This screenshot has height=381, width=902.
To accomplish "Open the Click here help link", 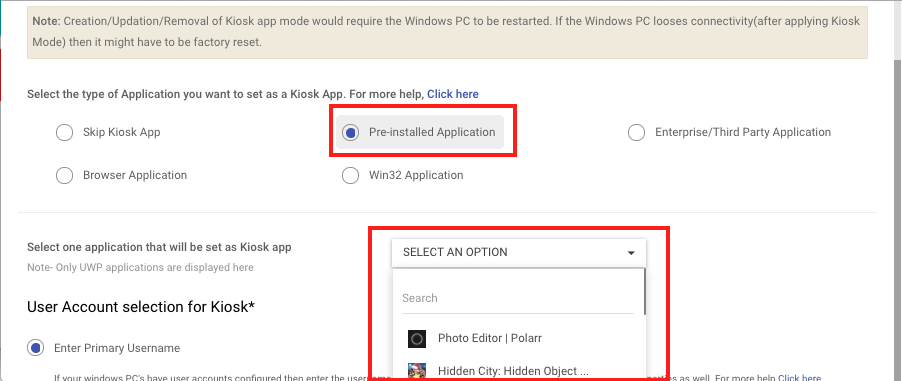I will 452,94.
